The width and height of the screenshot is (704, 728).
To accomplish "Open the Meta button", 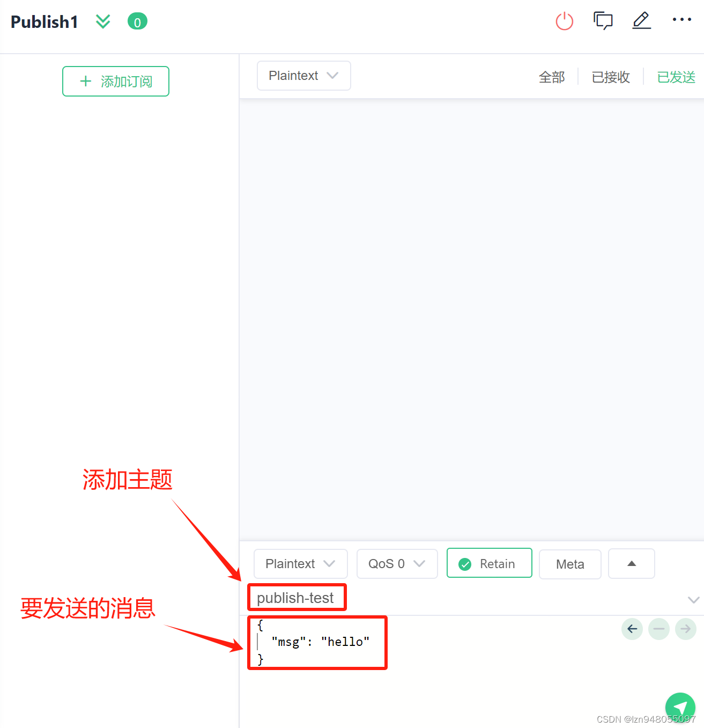I will [570, 564].
